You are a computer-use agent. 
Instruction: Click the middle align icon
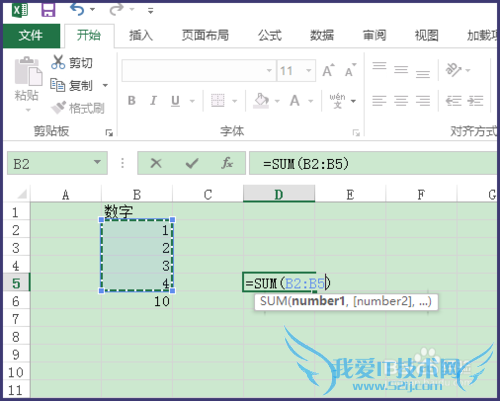pos(401,70)
